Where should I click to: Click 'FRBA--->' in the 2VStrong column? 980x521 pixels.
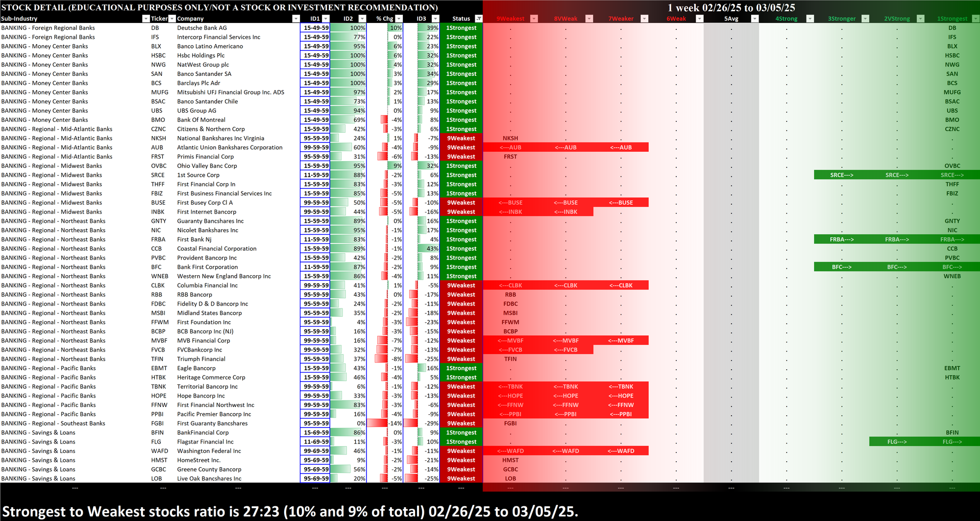pyautogui.click(x=897, y=239)
